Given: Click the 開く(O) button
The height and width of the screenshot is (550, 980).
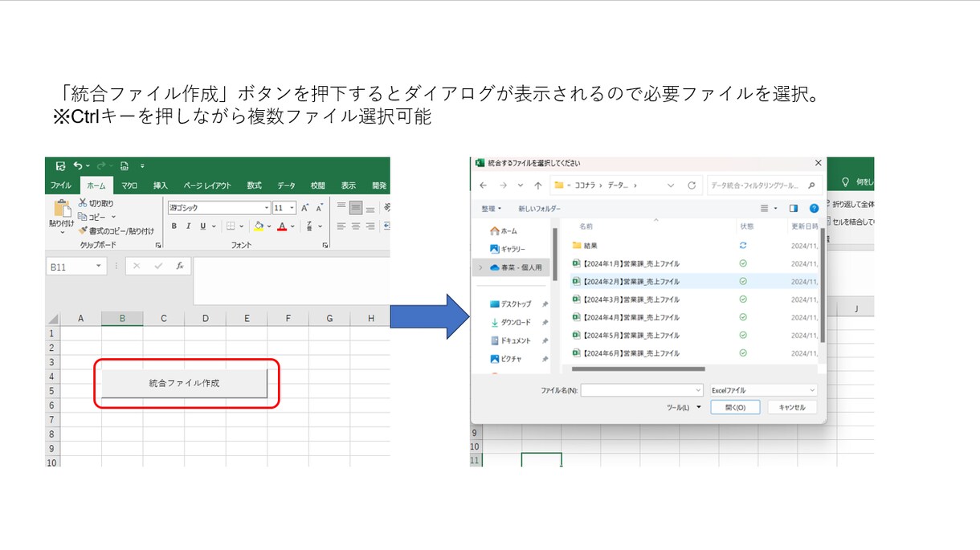Looking at the screenshot, I should [x=735, y=408].
